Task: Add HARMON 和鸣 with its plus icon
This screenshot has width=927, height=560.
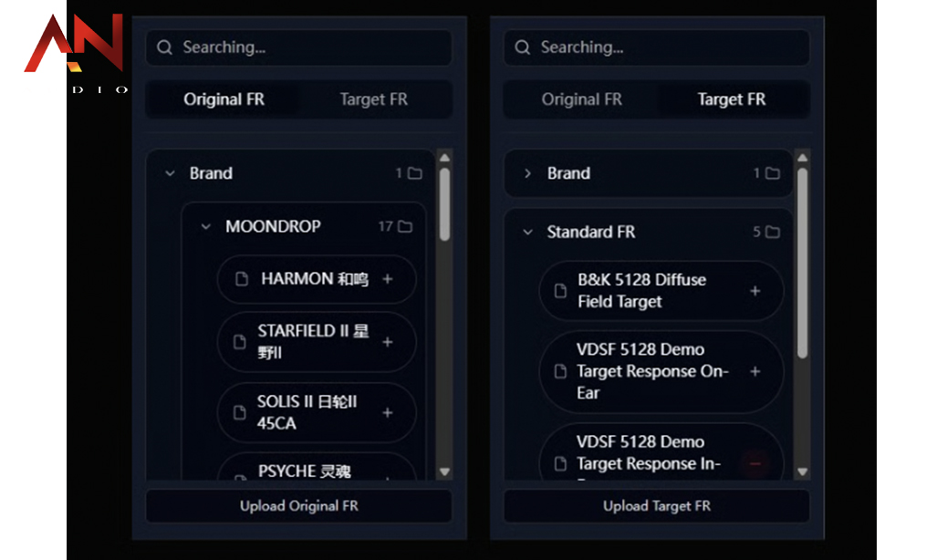Action: click(387, 279)
